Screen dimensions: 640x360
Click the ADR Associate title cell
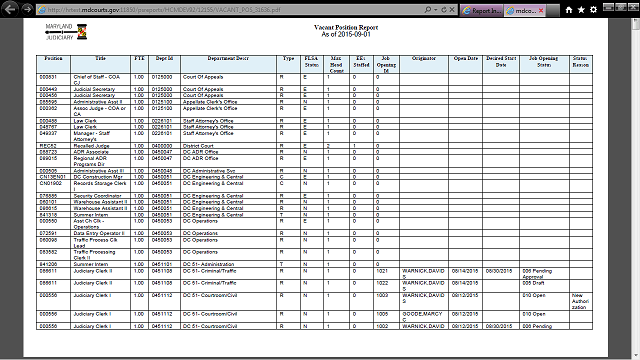[x=100, y=152]
